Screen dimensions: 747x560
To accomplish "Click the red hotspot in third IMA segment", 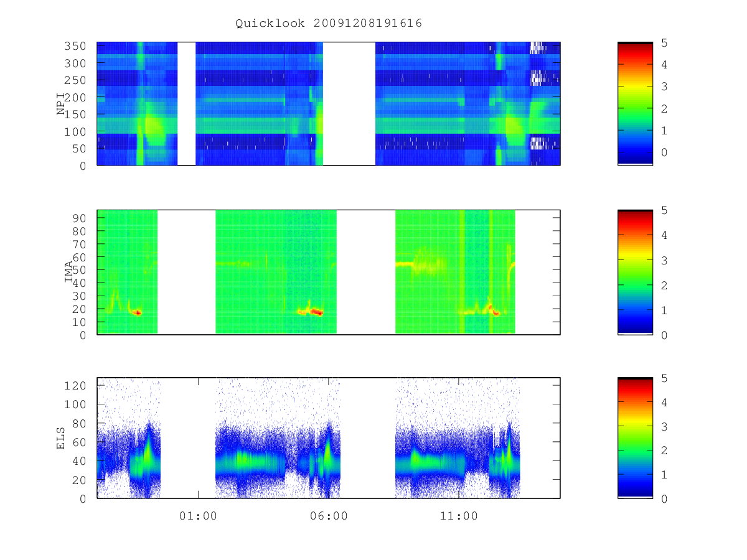I will [x=496, y=313].
